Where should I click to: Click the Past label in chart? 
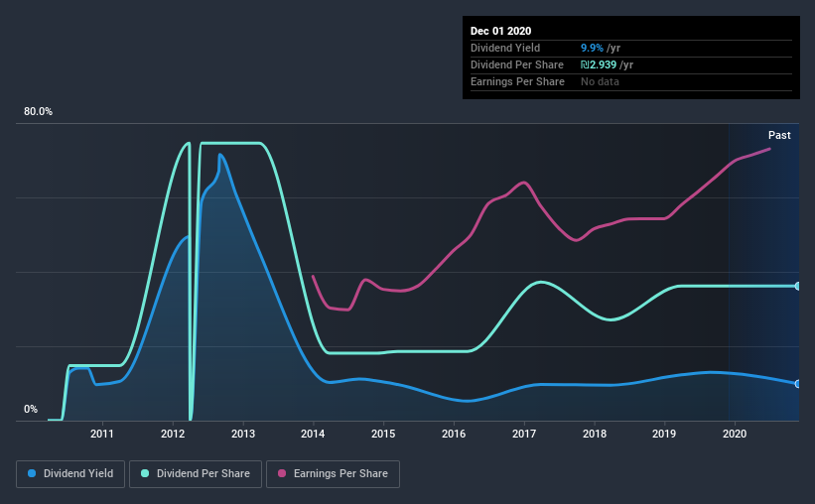pos(779,136)
